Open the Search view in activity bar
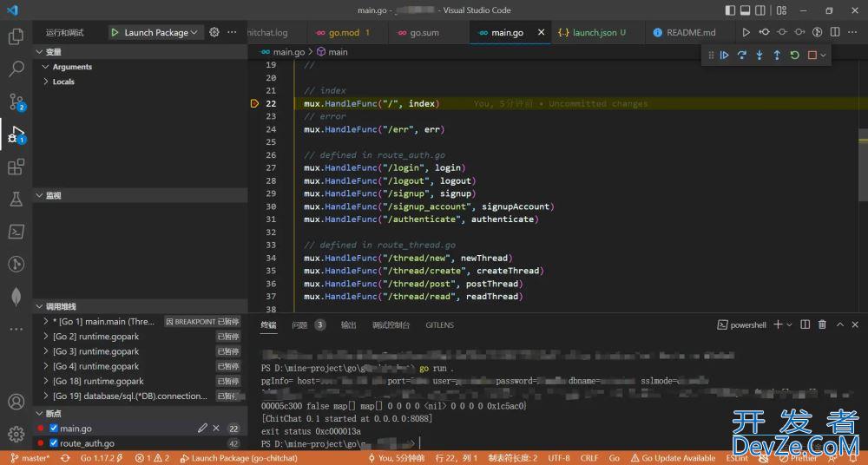Screen dimensions: 868x465 coord(16,69)
